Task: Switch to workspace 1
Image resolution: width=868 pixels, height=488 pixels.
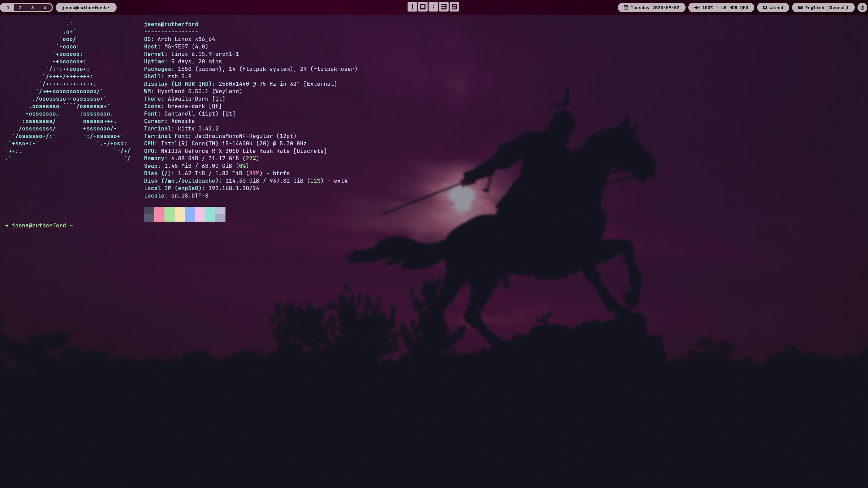Action: pyautogui.click(x=8, y=7)
